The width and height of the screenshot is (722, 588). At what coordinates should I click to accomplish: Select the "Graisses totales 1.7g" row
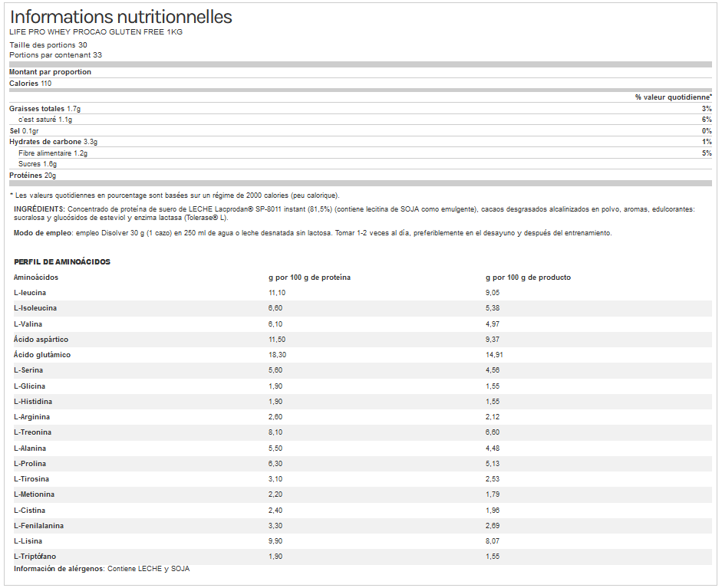[45, 109]
